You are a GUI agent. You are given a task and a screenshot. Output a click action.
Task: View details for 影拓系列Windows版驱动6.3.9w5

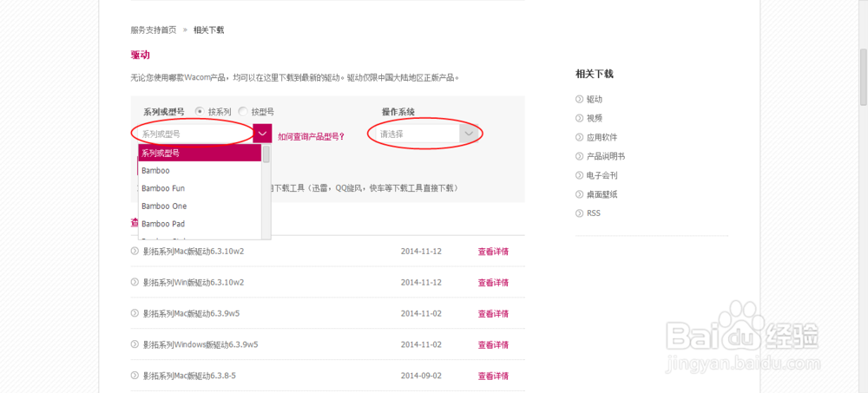493,344
